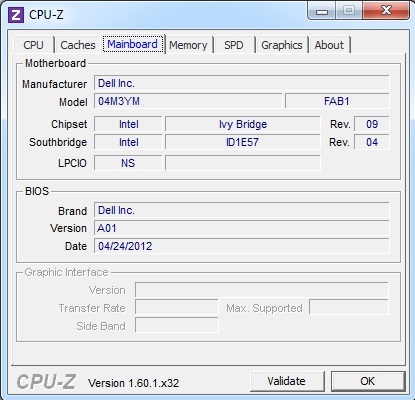This screenshot has width=415, height=400.
Task: Click the CPU-Z purple Z title icon
Action: point(16,15)
